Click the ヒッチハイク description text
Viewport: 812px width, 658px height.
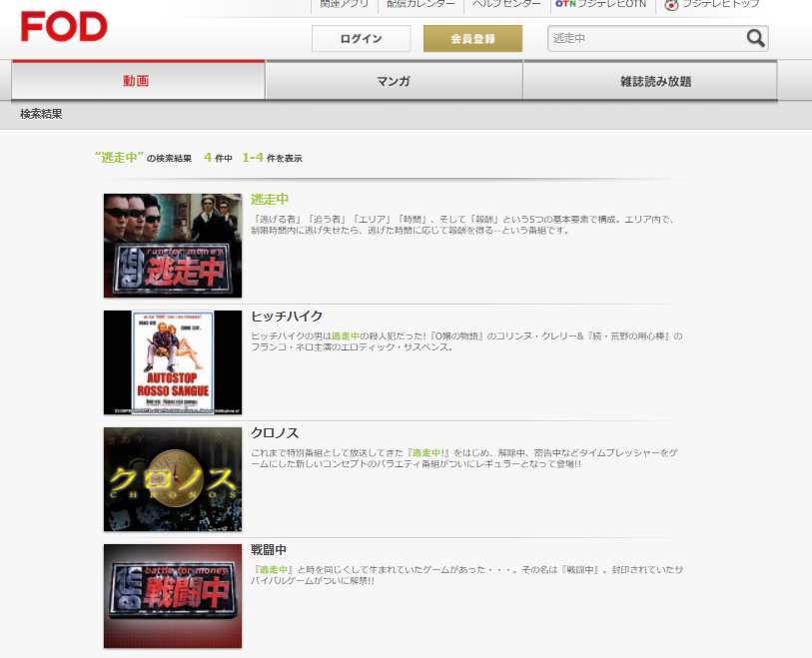(x=466, y=341)
